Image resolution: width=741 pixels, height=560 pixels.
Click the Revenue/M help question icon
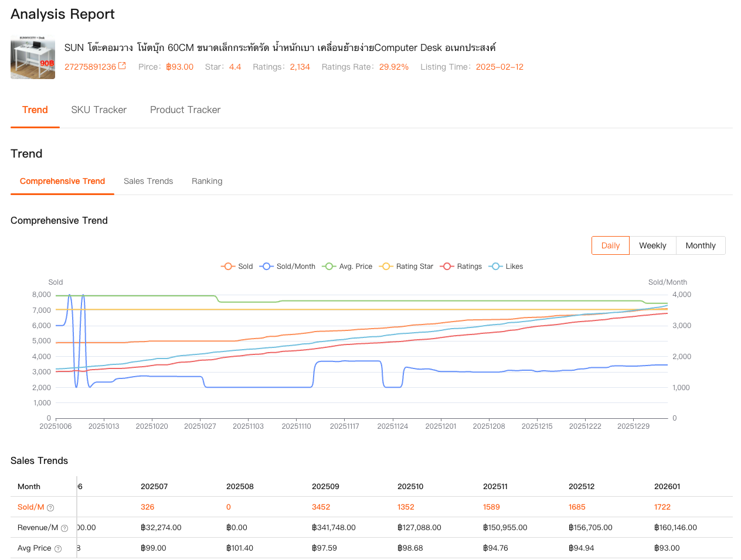(64, 528)
